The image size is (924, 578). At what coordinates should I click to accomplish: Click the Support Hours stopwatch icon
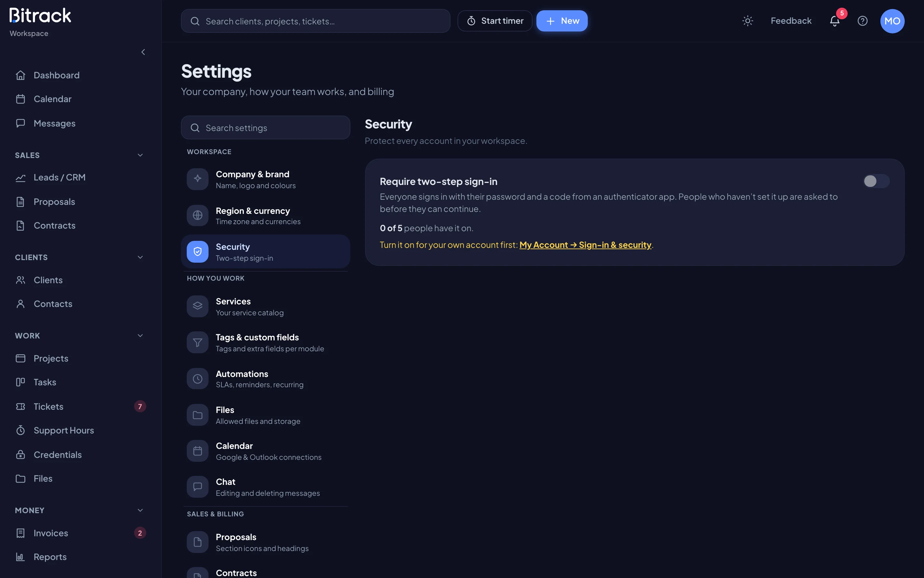[x=21, y=430]
